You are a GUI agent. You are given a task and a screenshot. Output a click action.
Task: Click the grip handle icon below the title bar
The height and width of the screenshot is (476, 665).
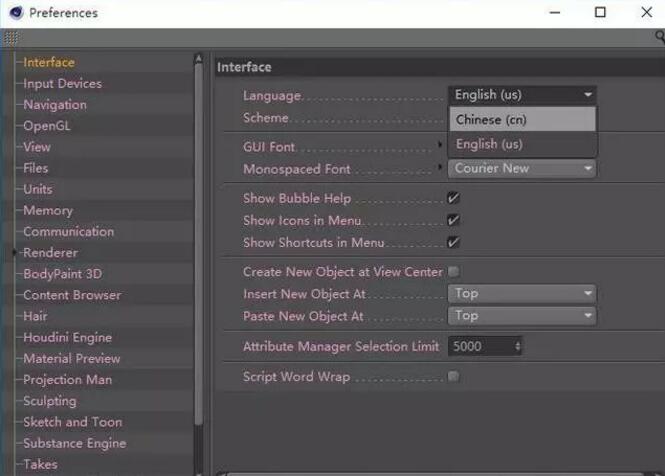[x=11, y=38]
